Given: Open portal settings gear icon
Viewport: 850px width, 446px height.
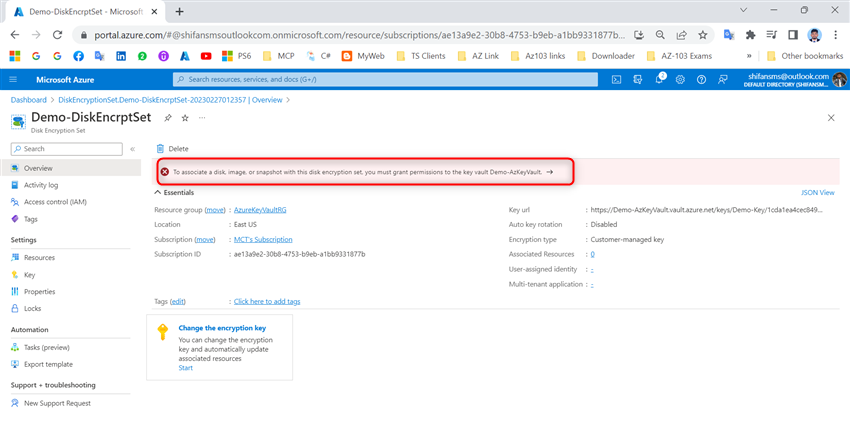Looking at the screenshot, I should tap(680, 79).
